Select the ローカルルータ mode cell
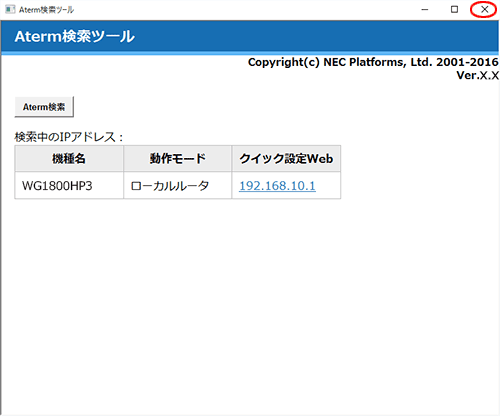500x416 pixels. pyautogui.click(x=178, y=185)
